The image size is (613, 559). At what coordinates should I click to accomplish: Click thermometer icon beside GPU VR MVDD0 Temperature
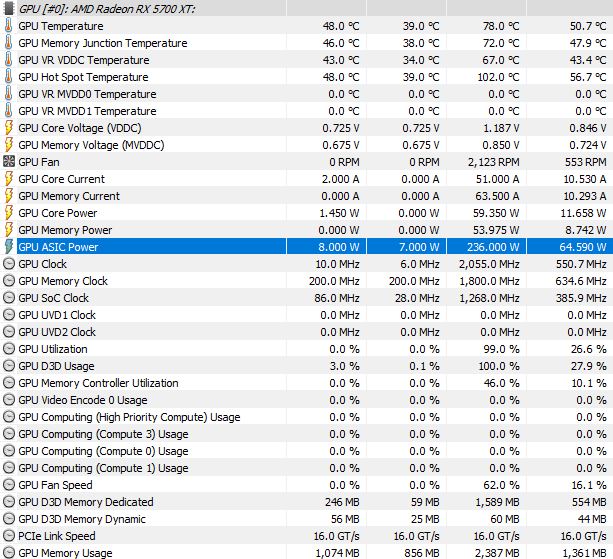point(9,94)
